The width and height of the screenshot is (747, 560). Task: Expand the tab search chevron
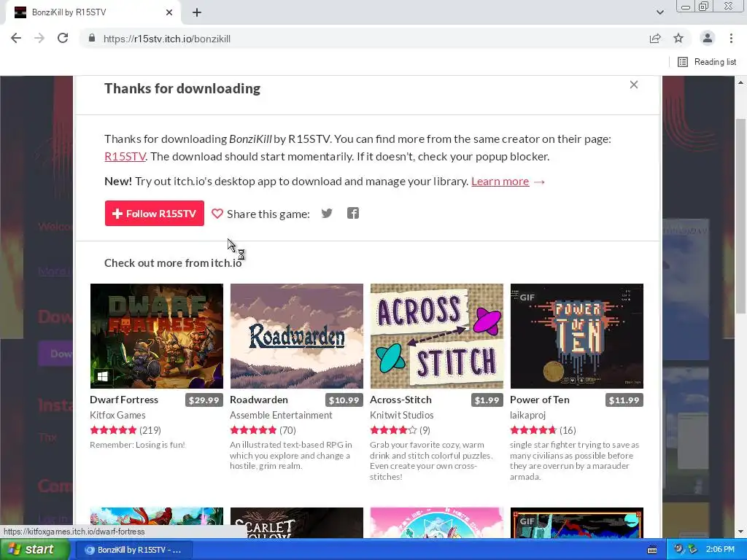(x=659, y=12)
